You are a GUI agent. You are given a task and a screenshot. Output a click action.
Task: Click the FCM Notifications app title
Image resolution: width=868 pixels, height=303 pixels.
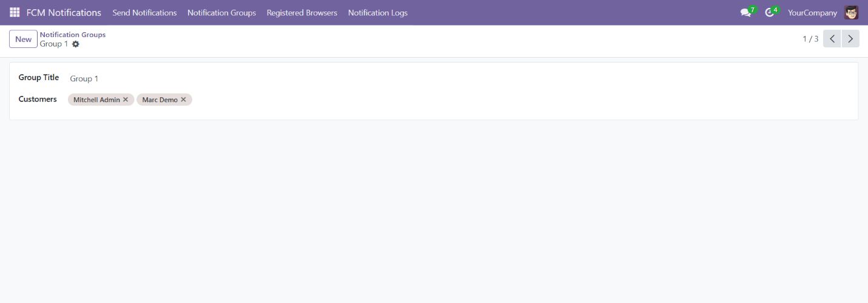tap(64, 13)
